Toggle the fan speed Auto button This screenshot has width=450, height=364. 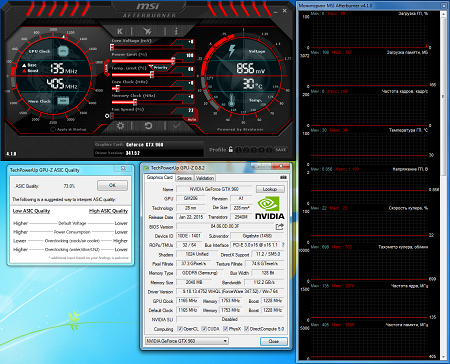click(192, 119)
